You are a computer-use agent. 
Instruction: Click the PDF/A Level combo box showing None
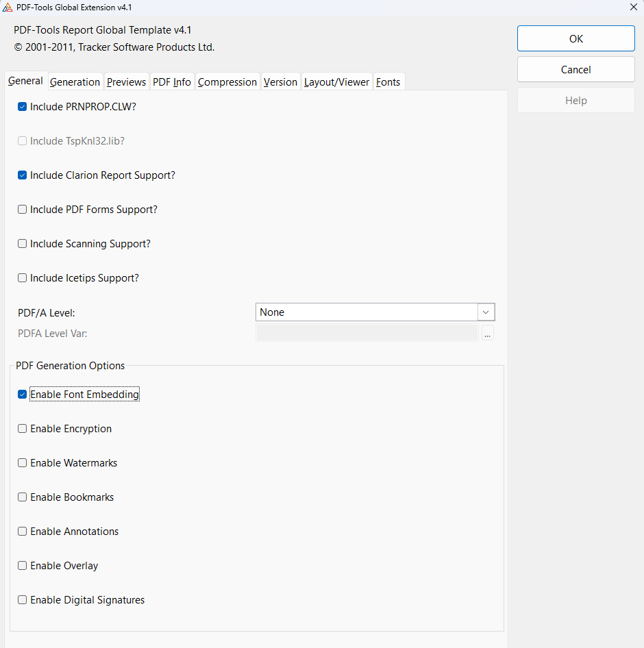click(x=367, y=312)
